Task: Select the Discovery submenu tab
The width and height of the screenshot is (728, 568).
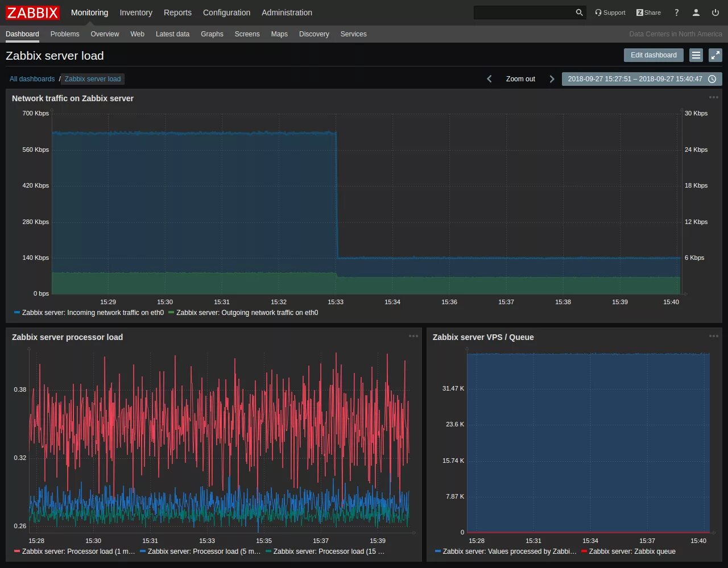Action: click(314, 34)
